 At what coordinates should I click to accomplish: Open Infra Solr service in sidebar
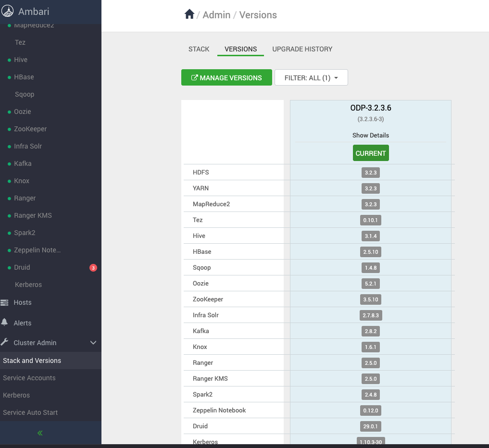[28, 146]
